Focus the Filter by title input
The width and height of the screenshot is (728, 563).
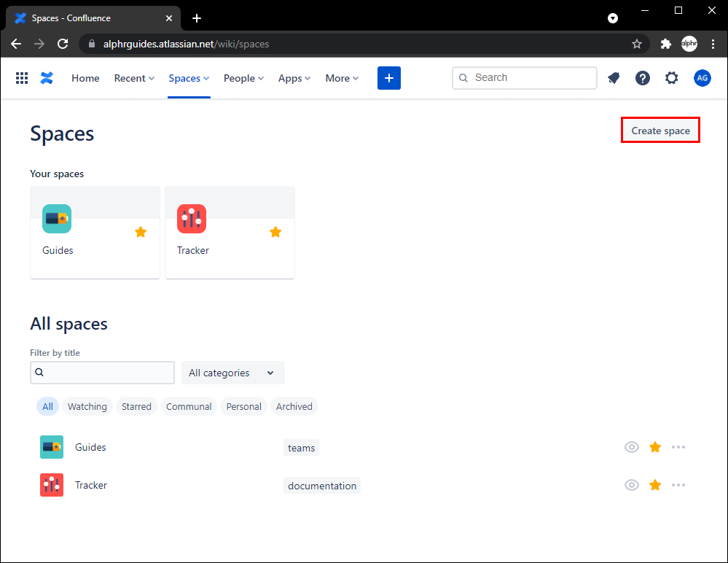pyautogui.click(x=102, y=373)
